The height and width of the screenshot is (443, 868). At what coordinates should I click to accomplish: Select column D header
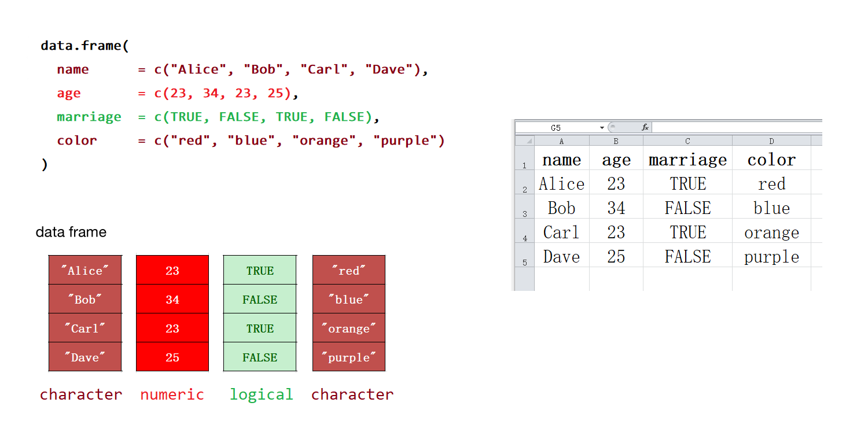coord(771,141)
